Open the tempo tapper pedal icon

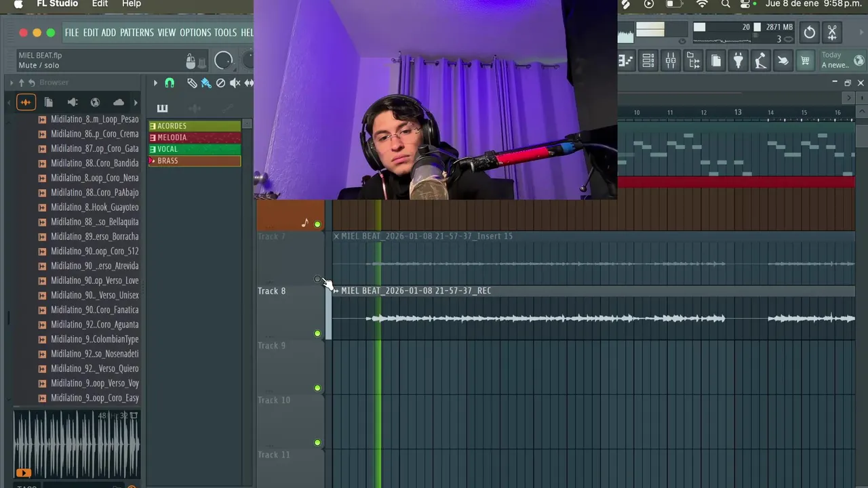(x=760, y=61)
